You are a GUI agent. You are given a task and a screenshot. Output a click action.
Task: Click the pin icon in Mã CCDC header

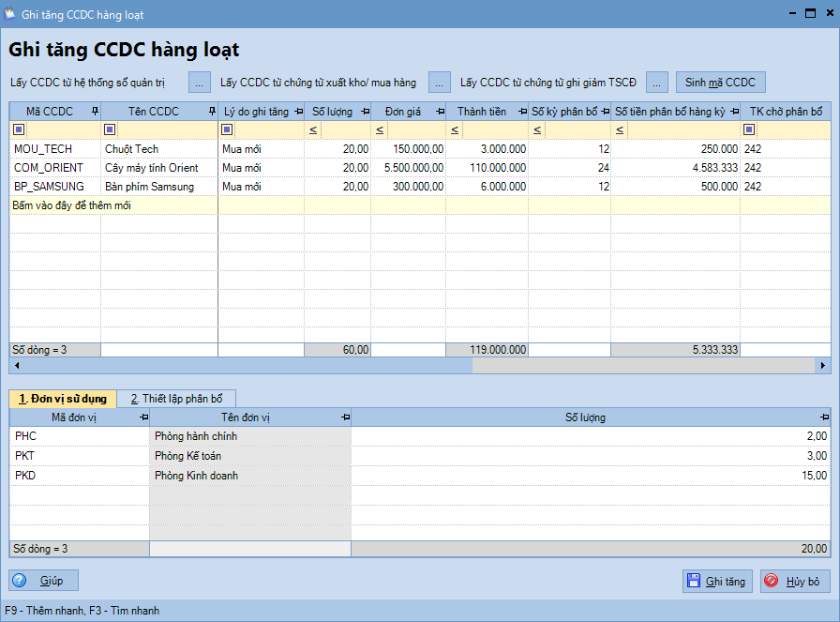[x=95, y=112]
